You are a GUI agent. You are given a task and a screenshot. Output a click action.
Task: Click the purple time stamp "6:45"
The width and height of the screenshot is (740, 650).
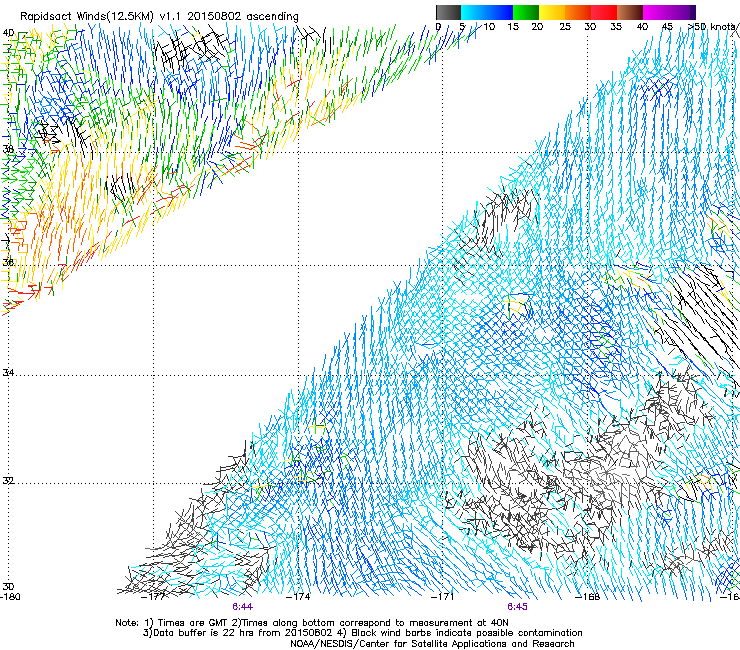coord(517,607)
